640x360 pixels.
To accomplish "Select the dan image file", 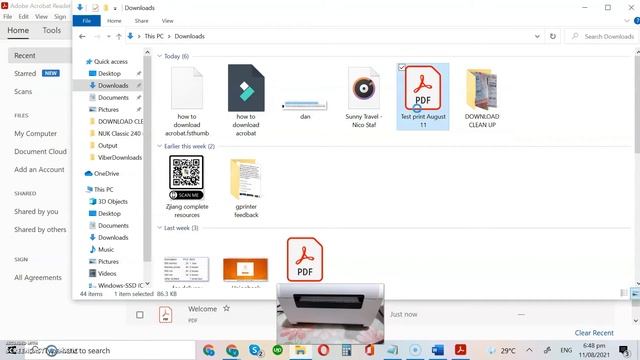I will pyautogui.click(x=305, y=109).
